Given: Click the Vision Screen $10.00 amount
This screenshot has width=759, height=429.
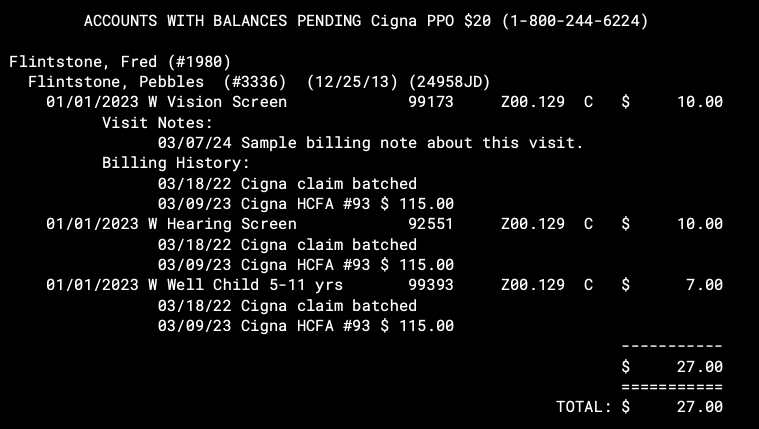Looking at the screenshot, I should tap(672, 102).
